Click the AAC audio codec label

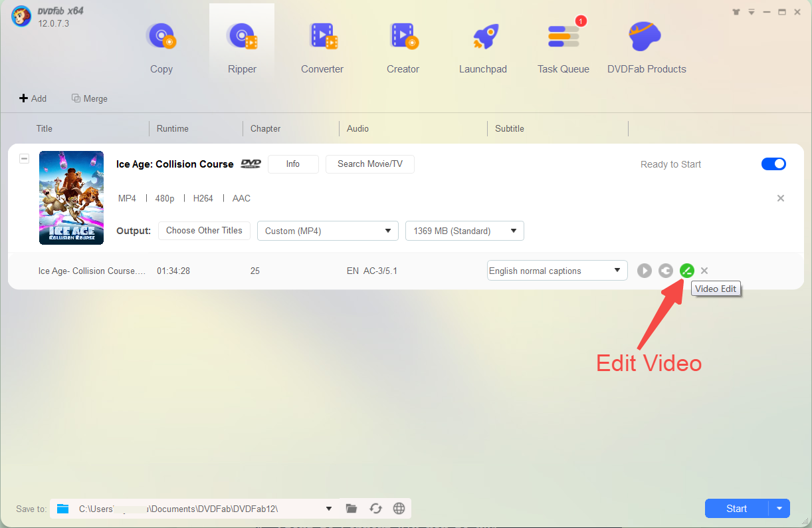pyautogui.click(x=241, y=198)
